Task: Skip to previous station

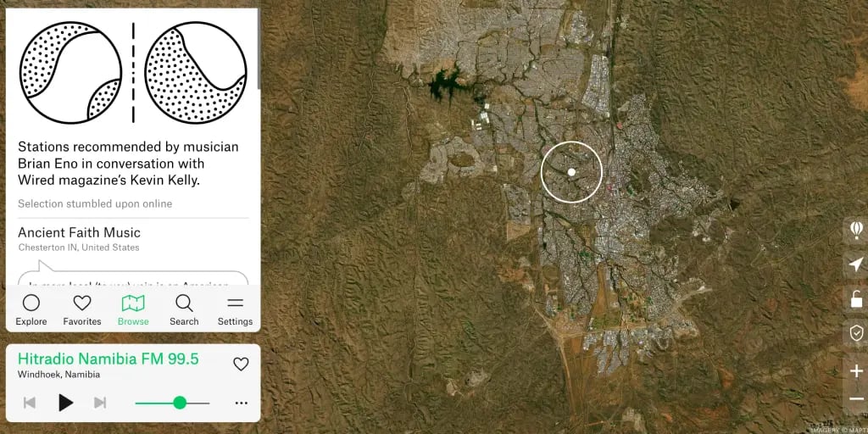Action: click(x=30, y=403)
